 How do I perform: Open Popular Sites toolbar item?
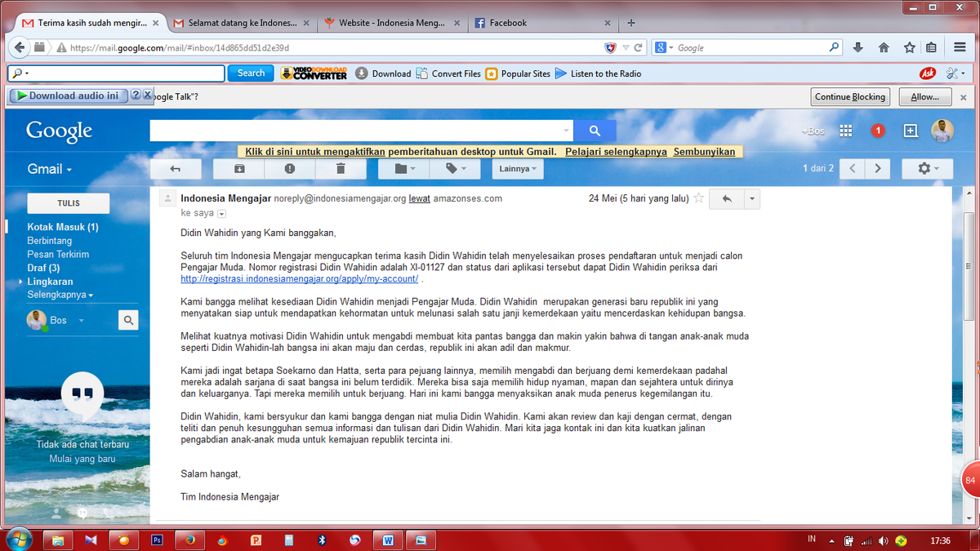518,73
